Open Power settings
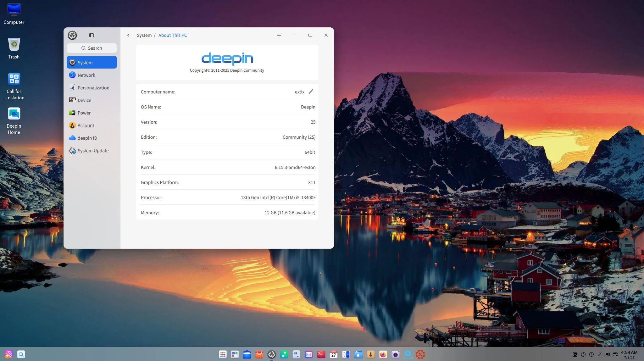 coord(84,113)
